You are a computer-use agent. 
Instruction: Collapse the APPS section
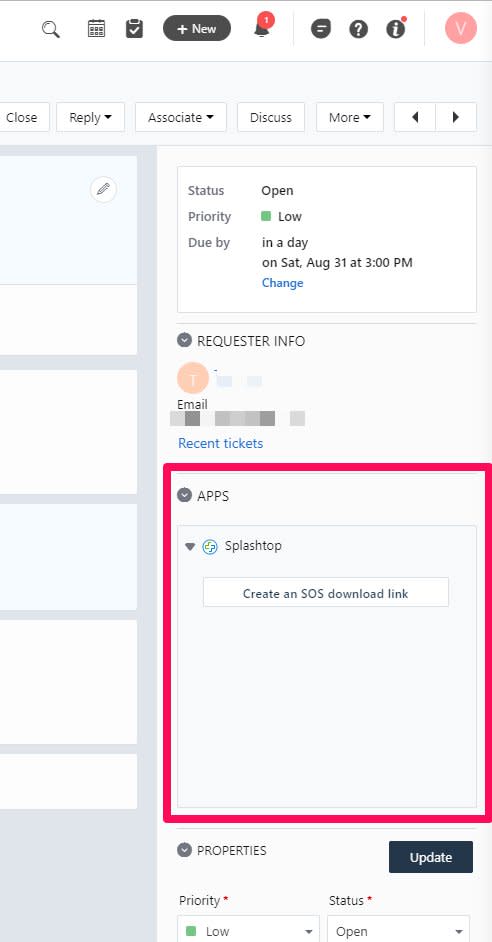[184, 496]
